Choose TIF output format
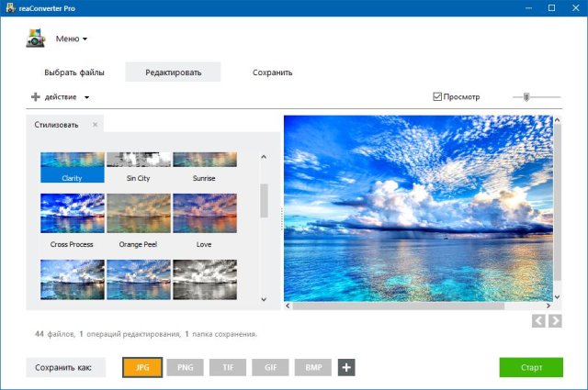 coord(228,368)
